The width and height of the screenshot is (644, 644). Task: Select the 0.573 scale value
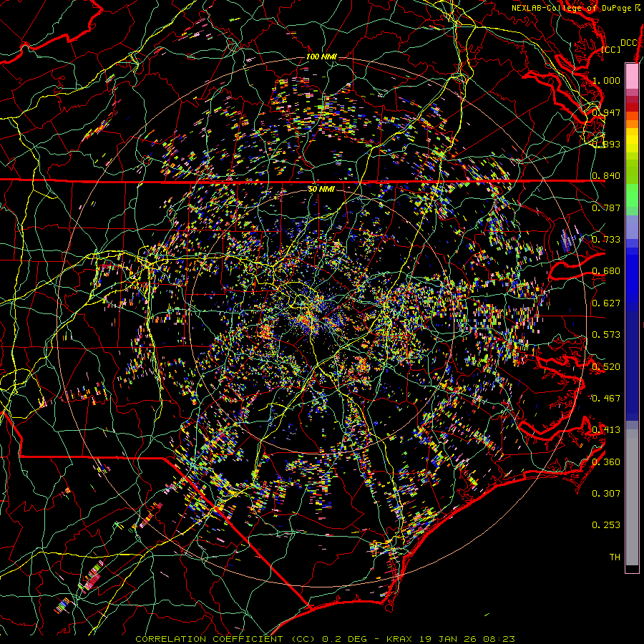click(606, 334)
